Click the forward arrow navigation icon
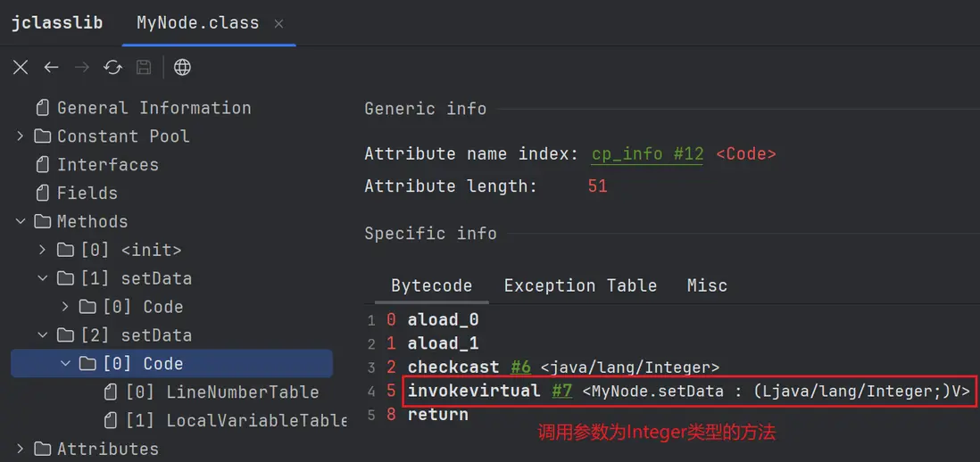This screenshot has width=980, height=462. tap(82, 68)
